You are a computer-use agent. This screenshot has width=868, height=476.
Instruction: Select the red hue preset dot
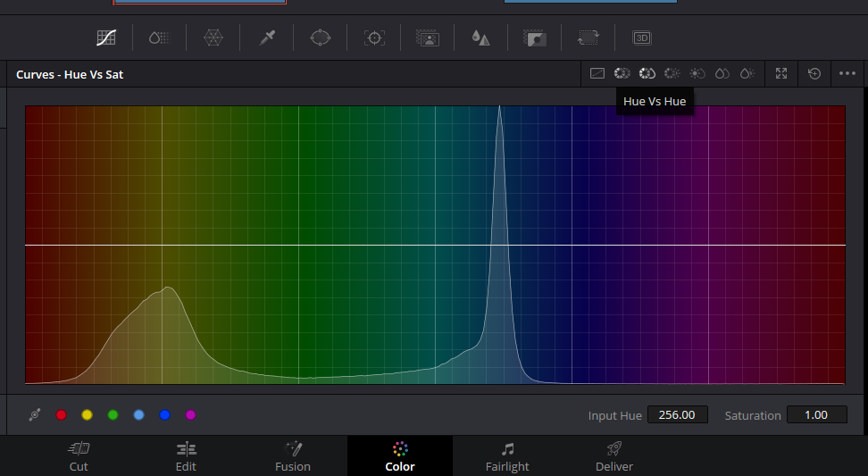tap(62, 414)
